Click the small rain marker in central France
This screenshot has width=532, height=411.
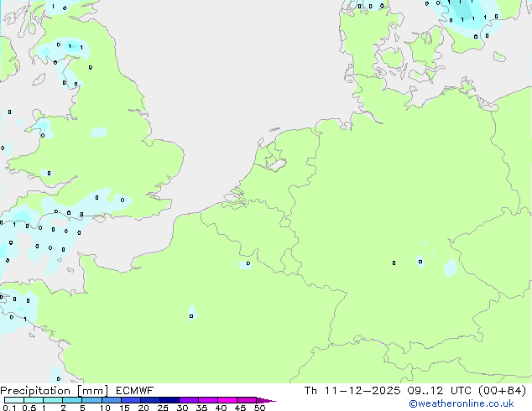(192, 314)
